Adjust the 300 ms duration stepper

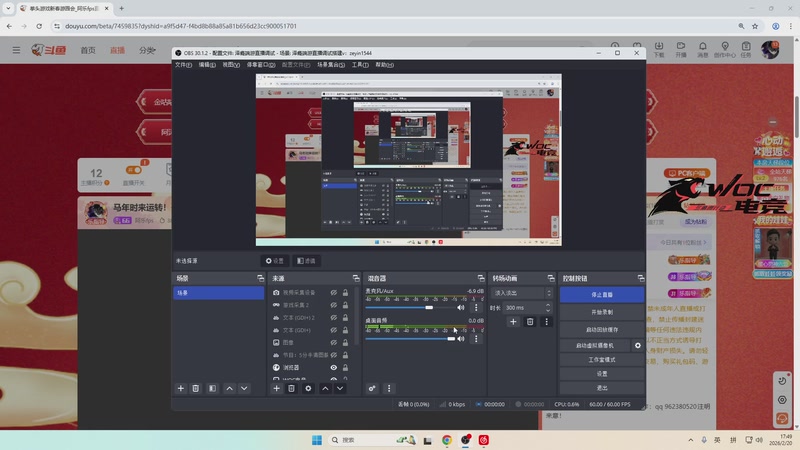click(x=548, y=308)
